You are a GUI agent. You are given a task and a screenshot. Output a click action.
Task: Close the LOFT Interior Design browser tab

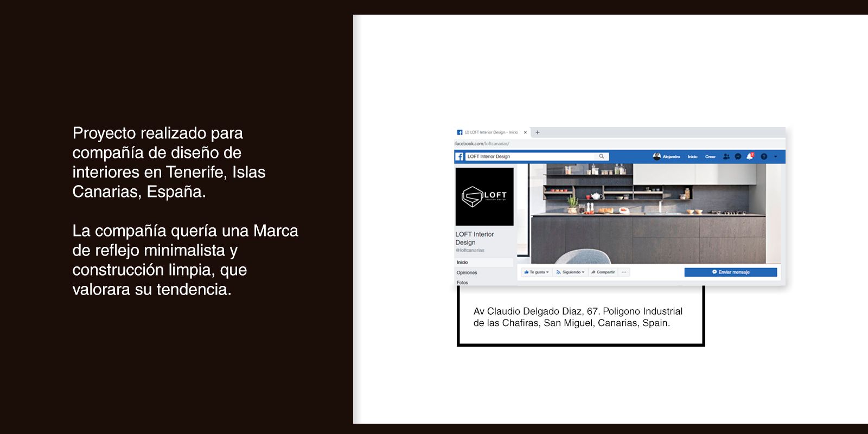point(525,132)
